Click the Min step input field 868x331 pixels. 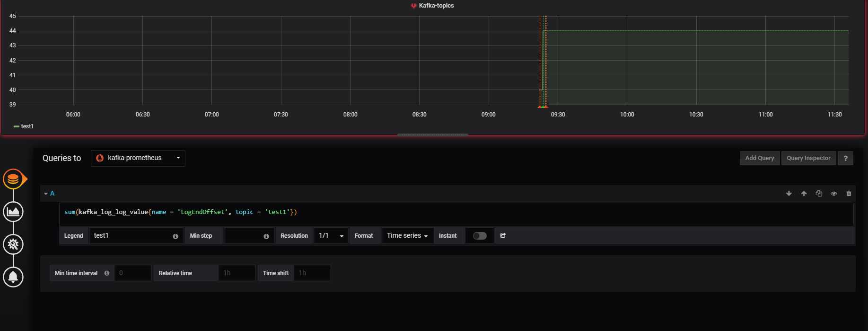click(249, 236)
